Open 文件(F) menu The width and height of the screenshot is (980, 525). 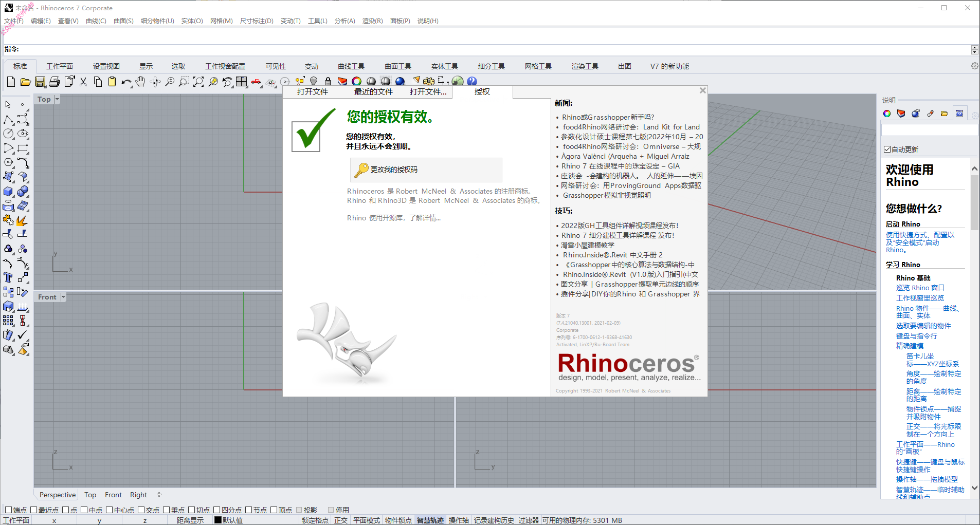14,21
